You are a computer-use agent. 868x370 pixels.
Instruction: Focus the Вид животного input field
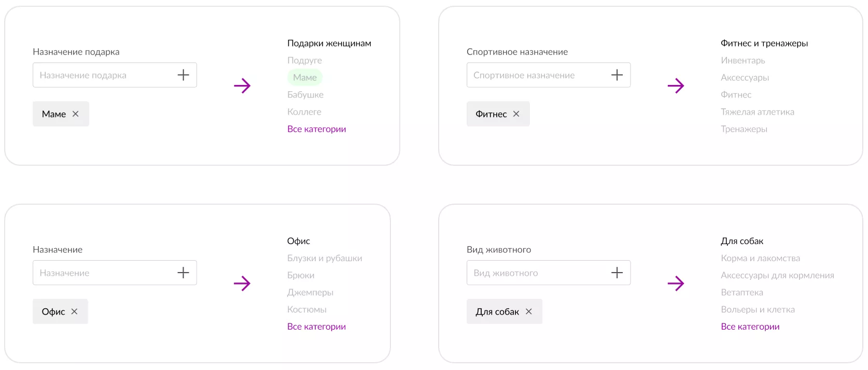tap(537, 273)
